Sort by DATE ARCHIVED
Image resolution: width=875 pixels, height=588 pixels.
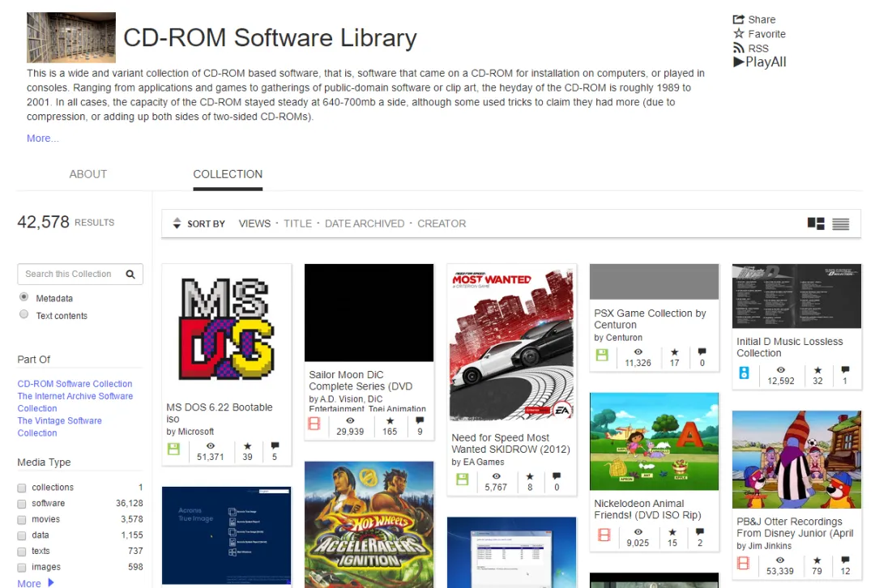365,224
